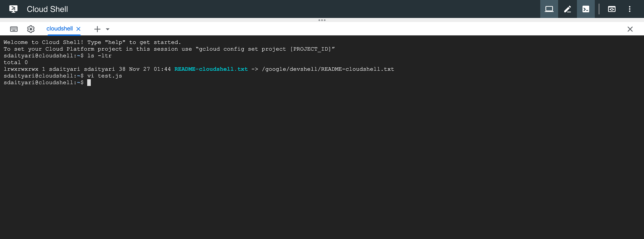Image resolution: width=644 pixels, height=239 pixels.
Task: Place cursor at the terminal prompt
Action: pyautogui.click(x=90, y=83)
